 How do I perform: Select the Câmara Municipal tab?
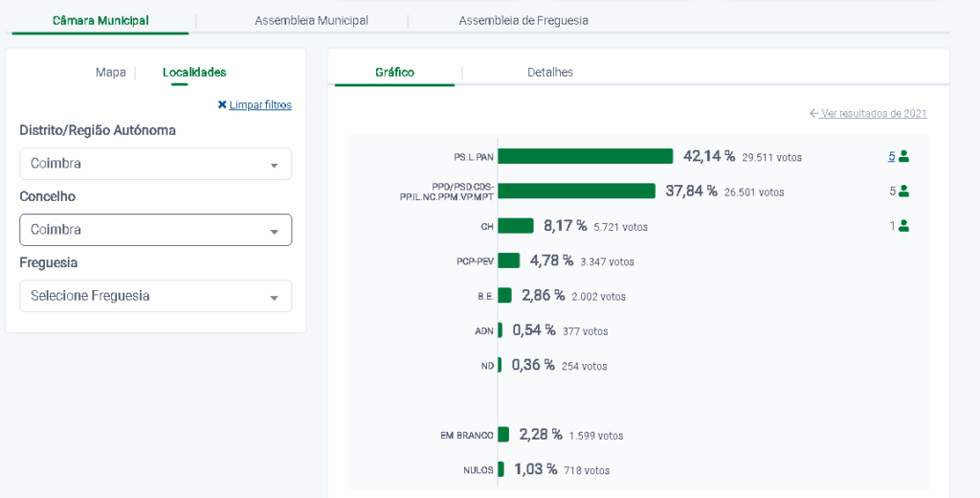point(100,20)
